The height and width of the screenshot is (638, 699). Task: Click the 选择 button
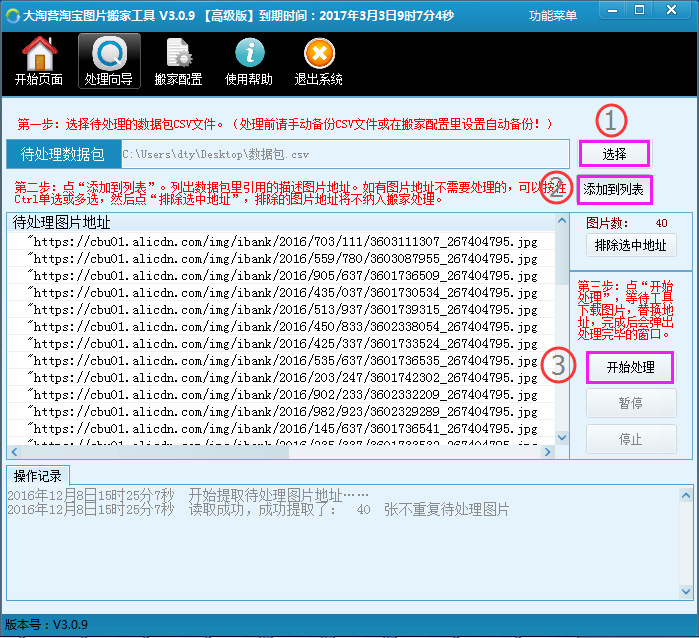click(614, 154)
